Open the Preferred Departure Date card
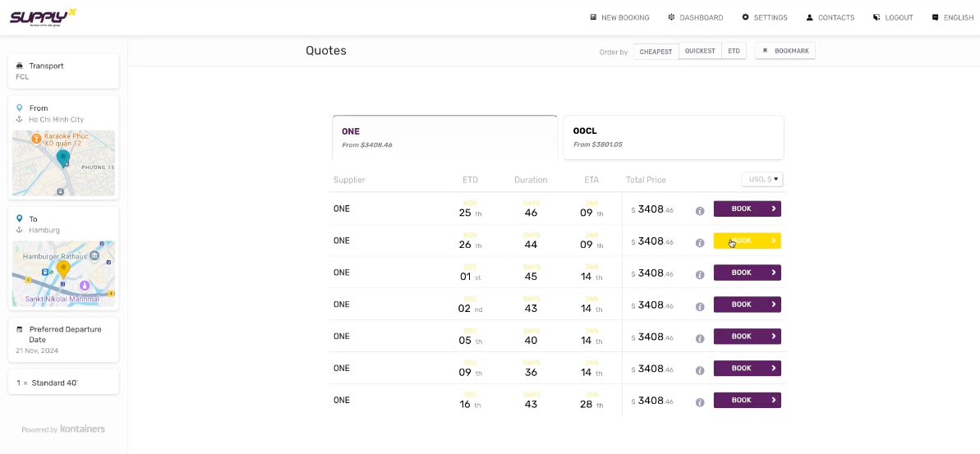 pyautogui.click(x=63, y=339)
